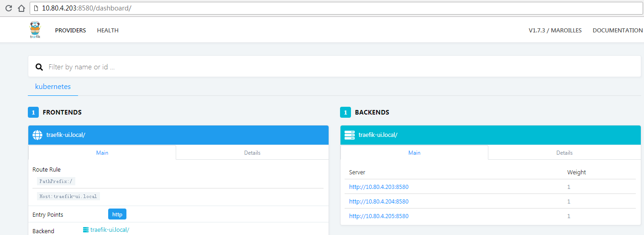Click the frontend traefik-ui.local/ header title
The image size is (644, 235).
66,135
